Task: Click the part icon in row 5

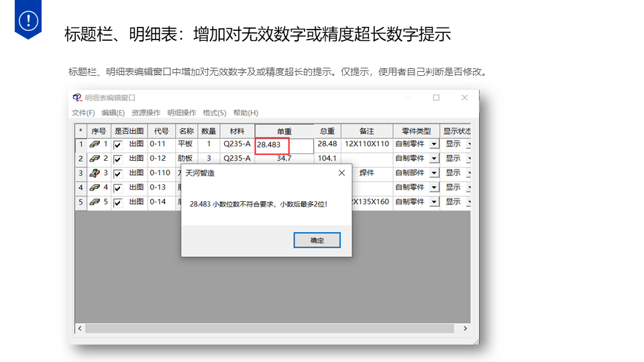Action: (95, 202)
